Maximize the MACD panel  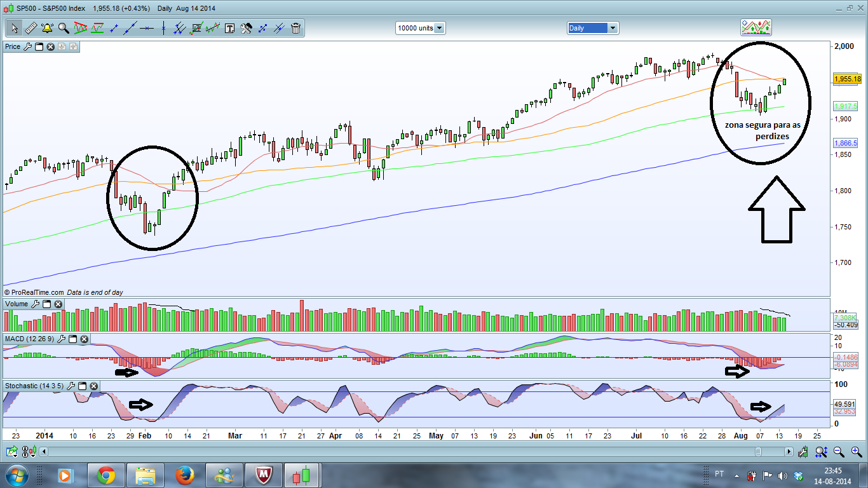click(x=72, y=339)
